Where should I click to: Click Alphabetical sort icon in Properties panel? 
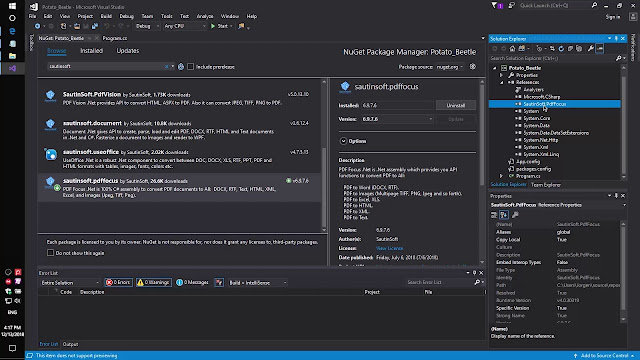pyautogui.click(x=504, y=215)
